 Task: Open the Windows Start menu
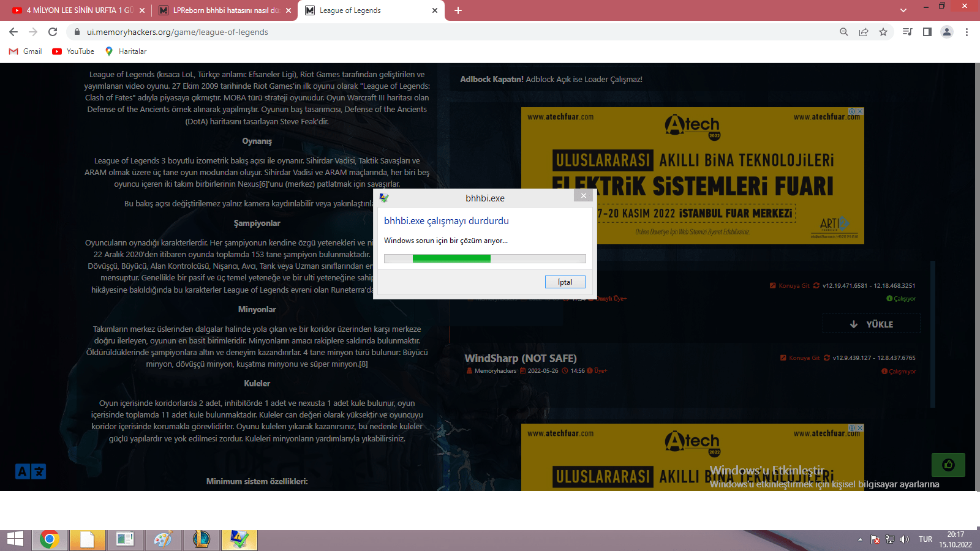pyautogui.click(x=15, y=539)
